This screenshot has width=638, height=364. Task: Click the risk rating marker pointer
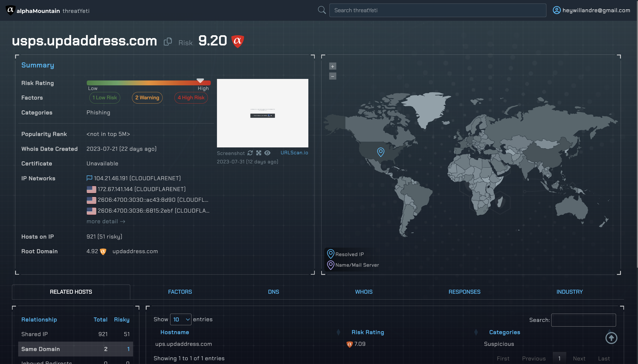(x=200, y=80)
